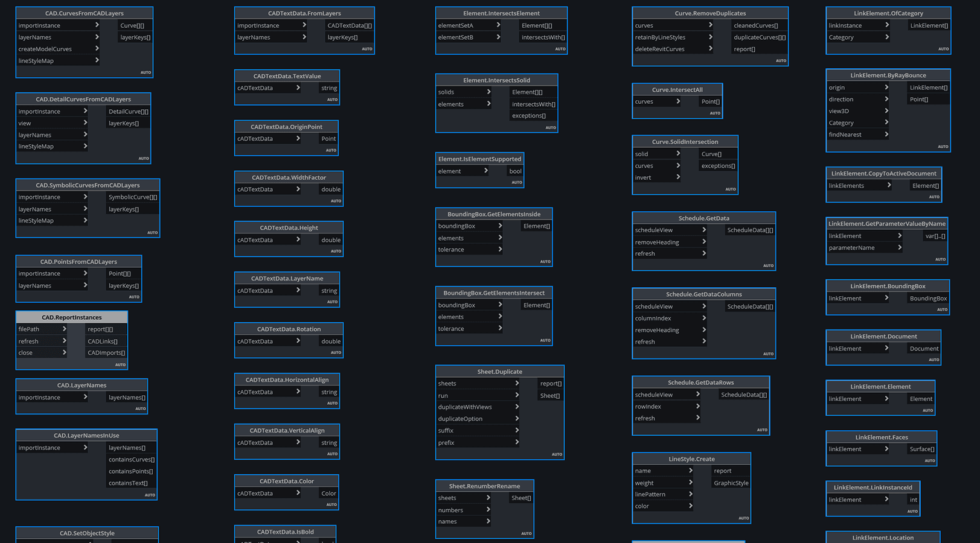Click the chevron beside createModelCurves input

[97, 49]
